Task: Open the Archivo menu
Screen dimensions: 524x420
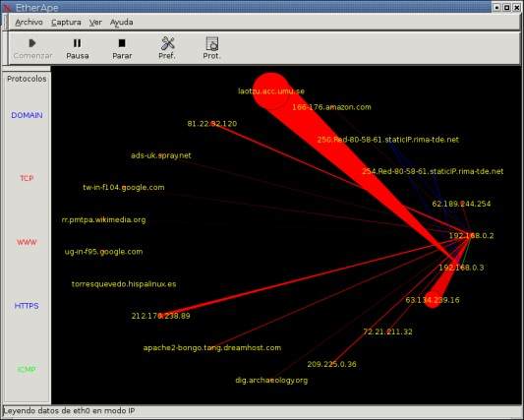Action: coord(29,22)
